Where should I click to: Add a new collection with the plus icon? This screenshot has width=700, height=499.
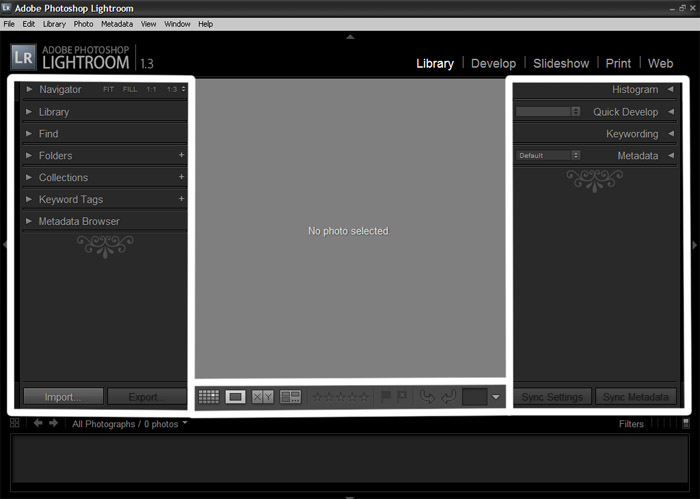[x=181, y=177]
